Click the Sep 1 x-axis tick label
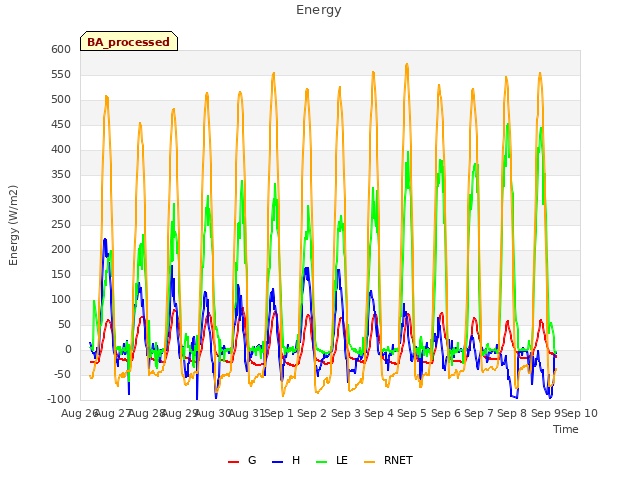640x480 pixels. (279, 413)
